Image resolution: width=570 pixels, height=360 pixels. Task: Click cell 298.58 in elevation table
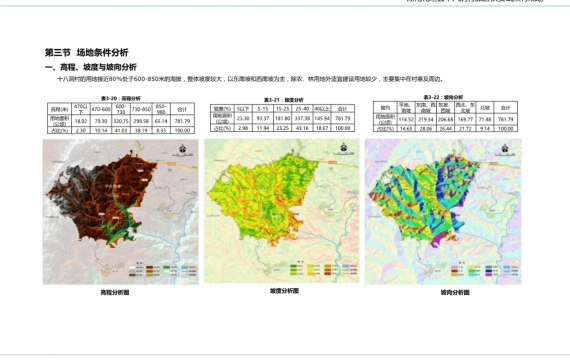[141, 121]
